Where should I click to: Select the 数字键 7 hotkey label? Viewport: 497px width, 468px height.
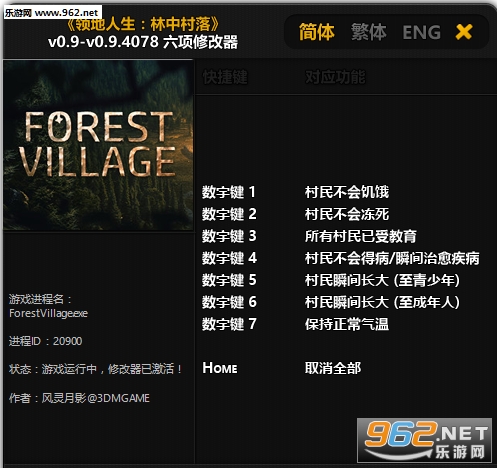[x=229, y=324]
